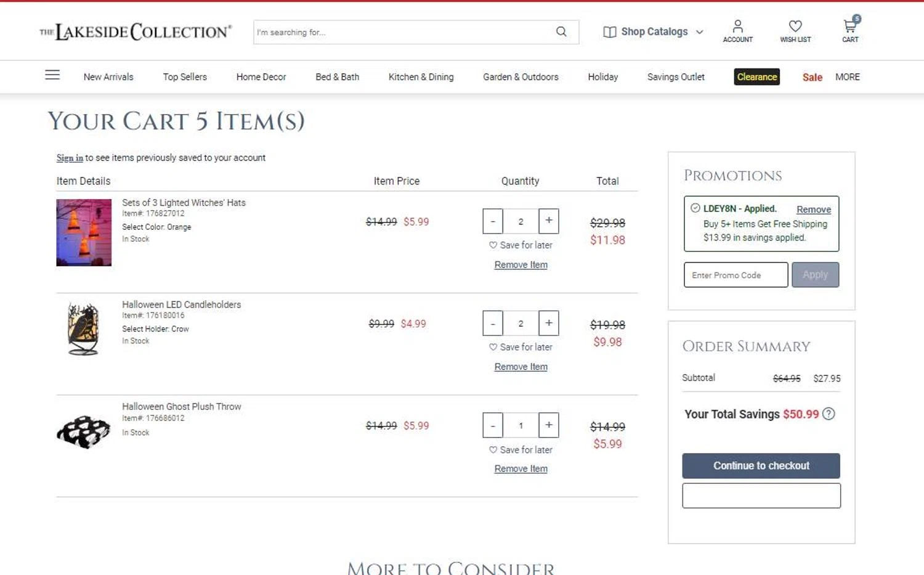Remove Halloween LED Candleholders from cart
The image size is (924, 575).
521,367
